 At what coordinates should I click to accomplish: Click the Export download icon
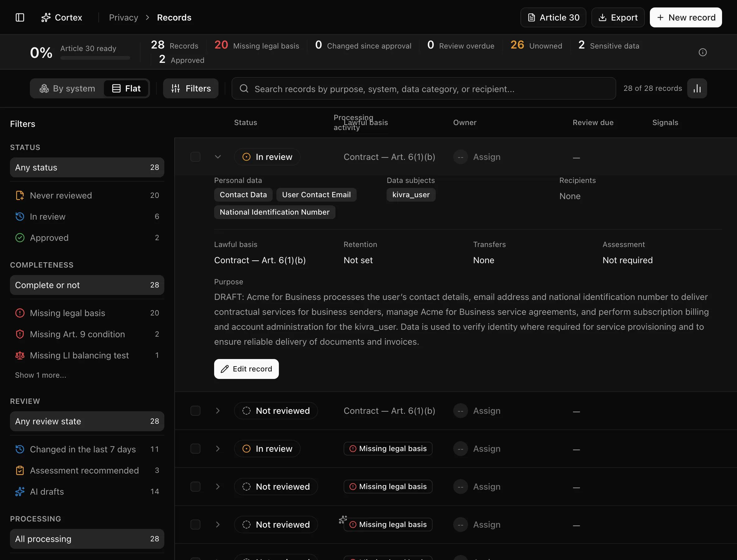point(602,17)
